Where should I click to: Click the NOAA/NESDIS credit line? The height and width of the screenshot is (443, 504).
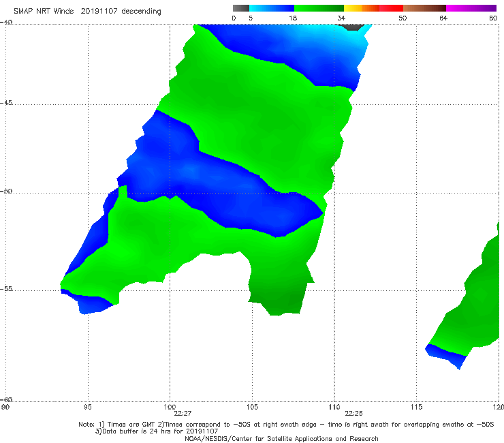(281, 438)
